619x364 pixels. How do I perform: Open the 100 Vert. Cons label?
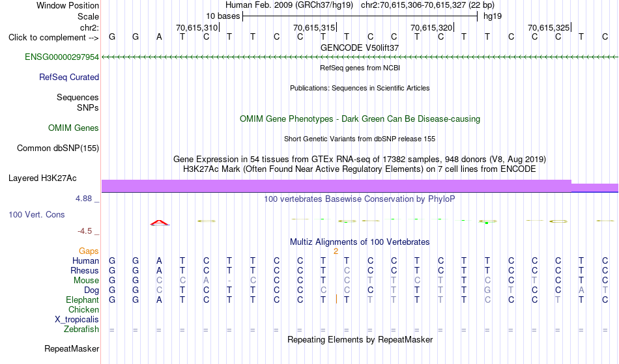tap(36, 214)
